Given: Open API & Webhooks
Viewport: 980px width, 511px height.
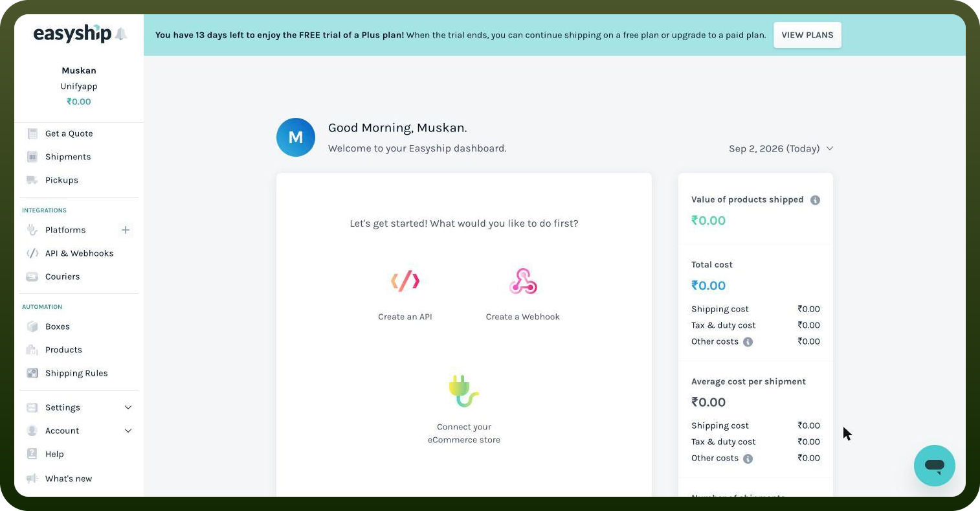Looking at the screenshot, I should point(79,253).
